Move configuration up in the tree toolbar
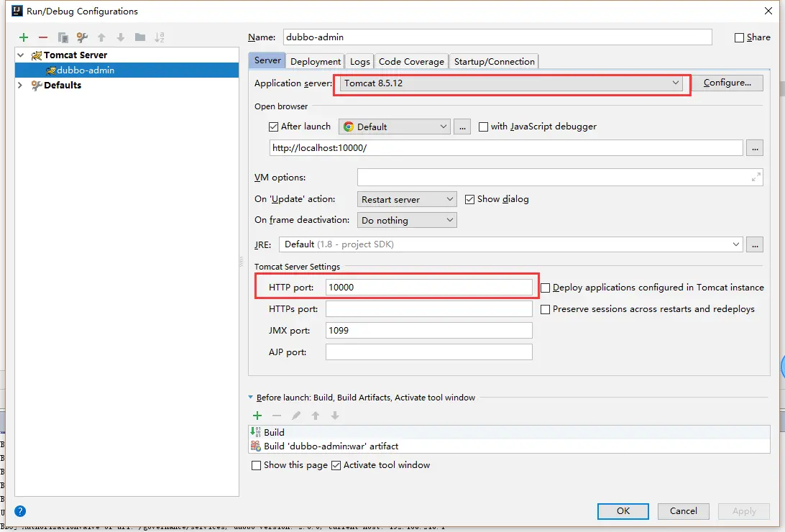This screenshot has width=785, height=532. (x=101, y=37)
